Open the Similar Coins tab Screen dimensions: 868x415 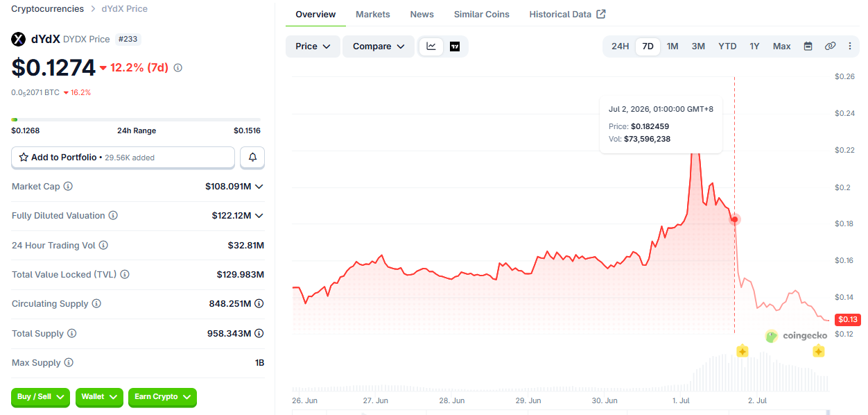pyautogui.click(x=482, y=15)
